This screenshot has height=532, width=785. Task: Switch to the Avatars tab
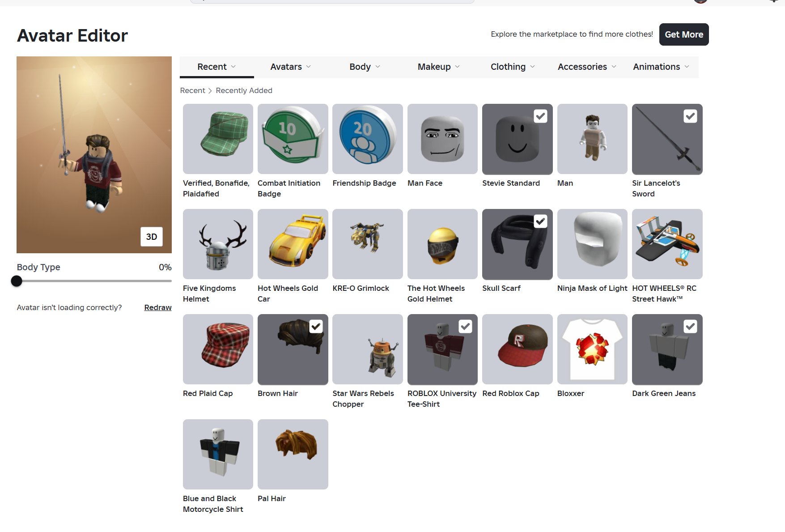(291, 67)
